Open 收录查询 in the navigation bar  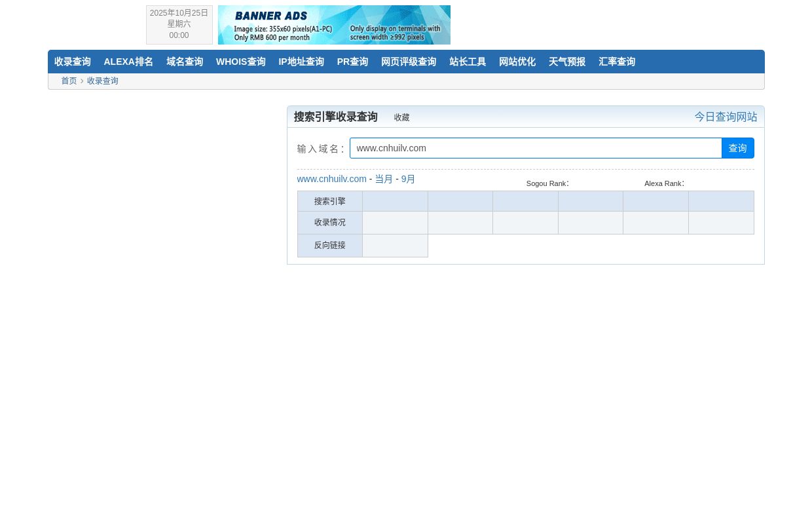point(73,62)
